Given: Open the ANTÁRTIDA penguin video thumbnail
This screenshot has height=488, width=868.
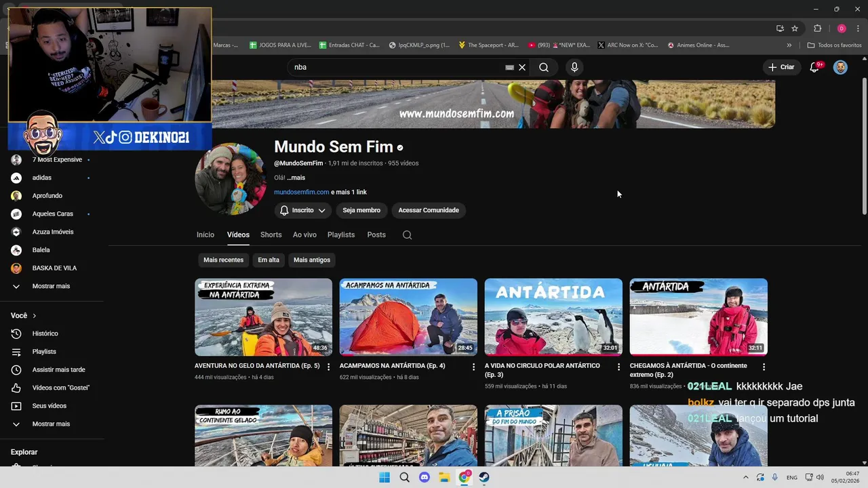Looking at the screenshot, I should click(x=553, y=317).
